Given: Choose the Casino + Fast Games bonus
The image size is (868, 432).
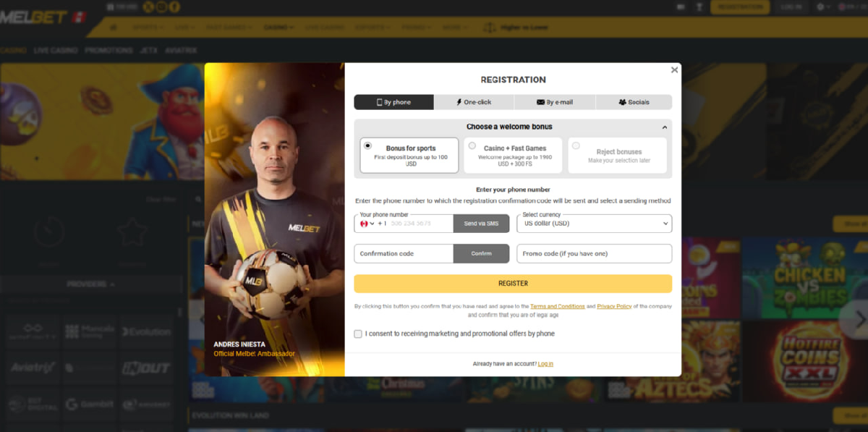Looking at the screenshot, I should pyautogui.click(x=513, y=156).
